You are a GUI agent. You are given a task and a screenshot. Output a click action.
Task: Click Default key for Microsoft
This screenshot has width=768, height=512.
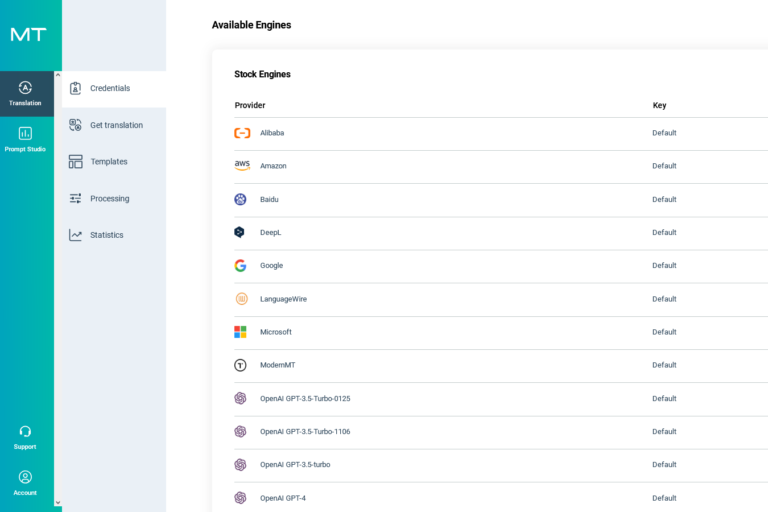pyautogui.click(x=664, y=332)
